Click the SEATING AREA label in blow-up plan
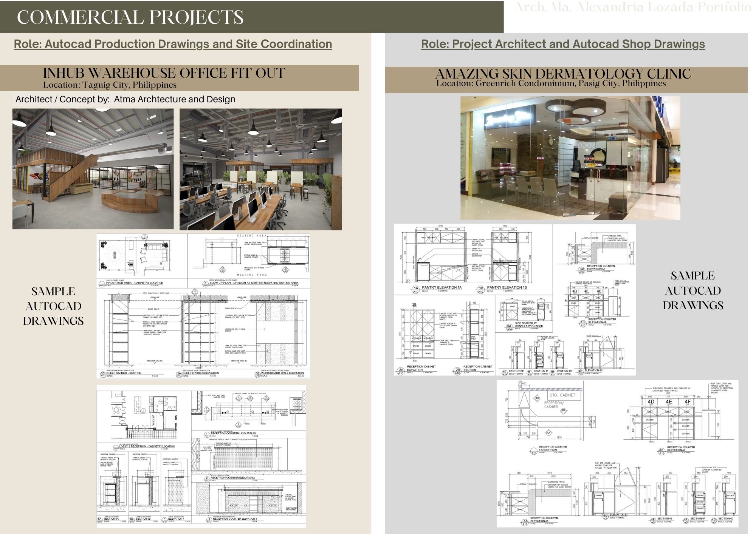The height and width of the screenshot is (534, 756). tap(252, 236)
